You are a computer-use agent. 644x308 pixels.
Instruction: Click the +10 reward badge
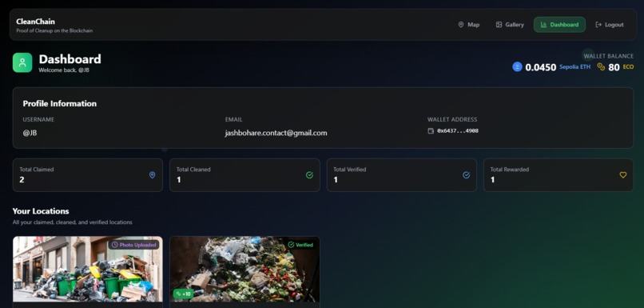[183, 294]
